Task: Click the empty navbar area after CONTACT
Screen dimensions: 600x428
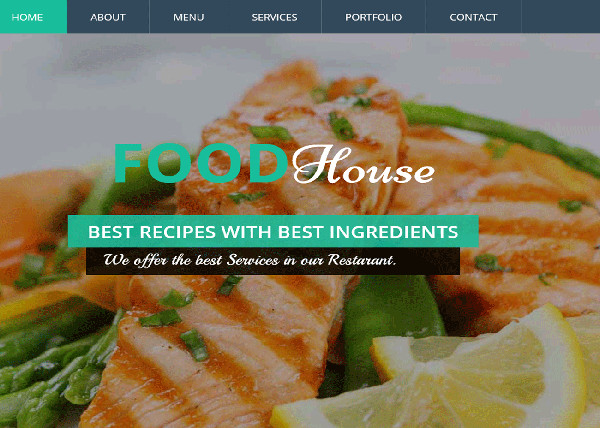Action: click(561, 16)
